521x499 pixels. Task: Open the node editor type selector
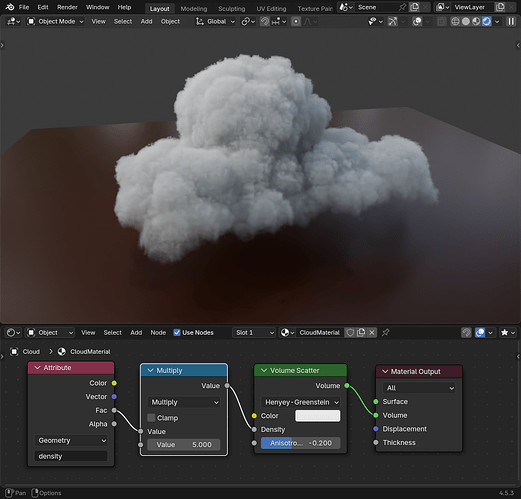click(x=14, y=332)
